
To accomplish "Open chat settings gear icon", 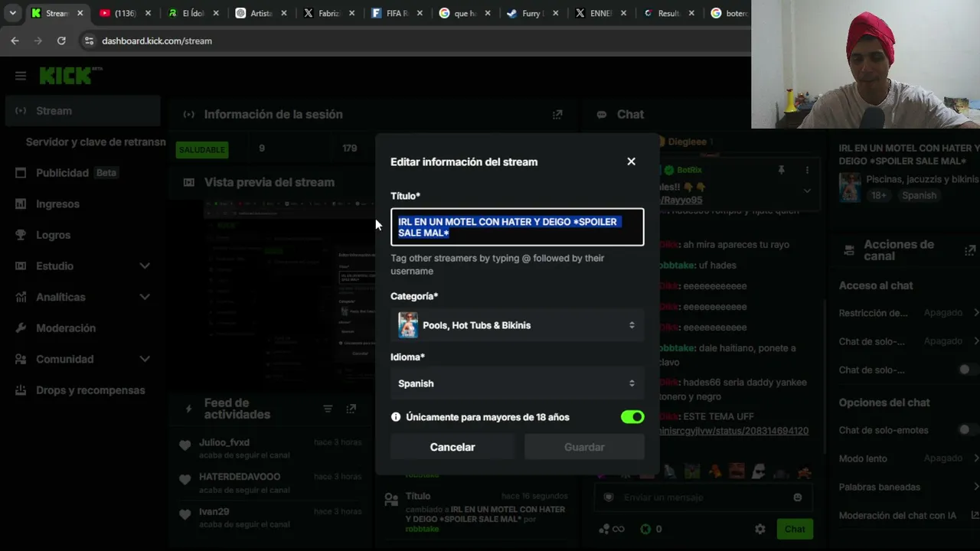I will [x=760, y=529].
